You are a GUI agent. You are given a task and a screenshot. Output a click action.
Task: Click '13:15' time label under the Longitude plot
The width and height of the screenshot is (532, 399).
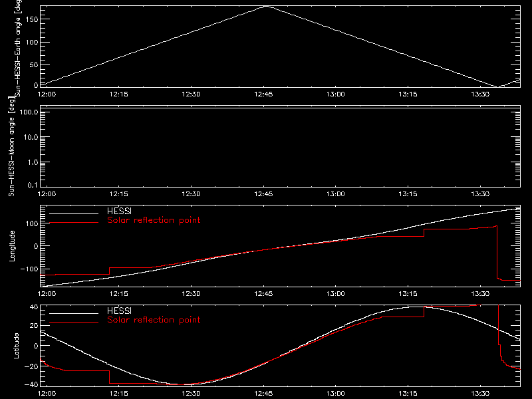click(x=408, y=294)
